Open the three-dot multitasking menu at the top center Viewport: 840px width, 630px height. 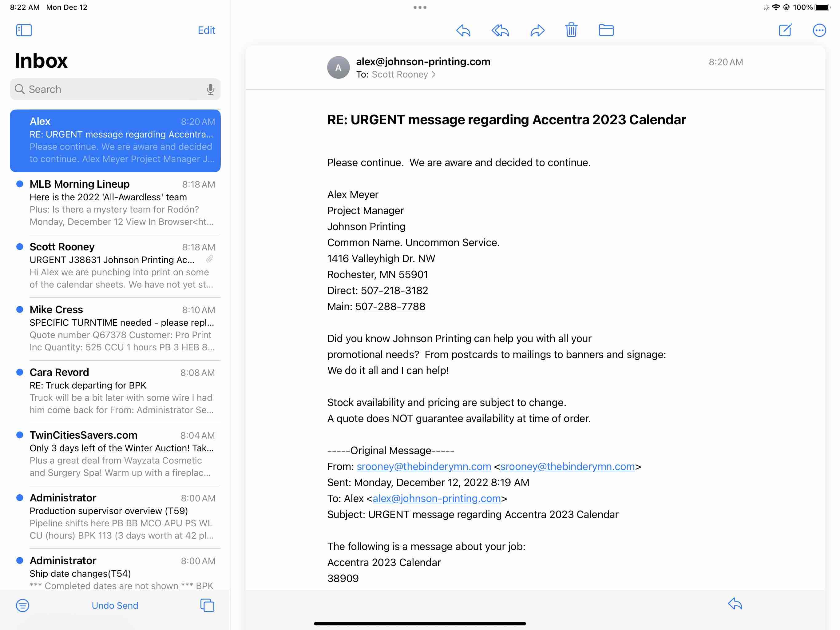[420, 7]
